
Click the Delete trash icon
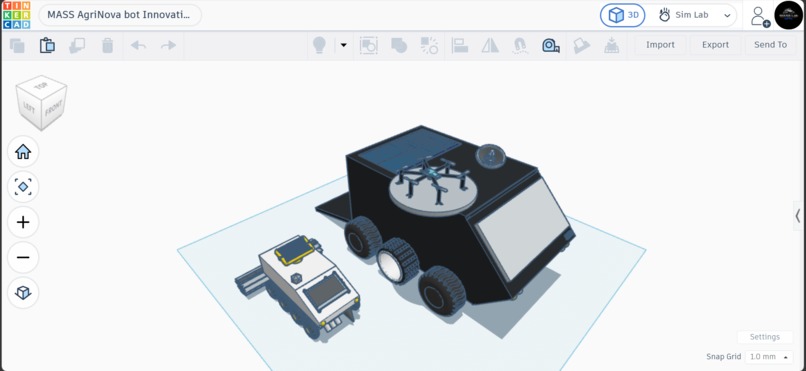pos(107,45)
